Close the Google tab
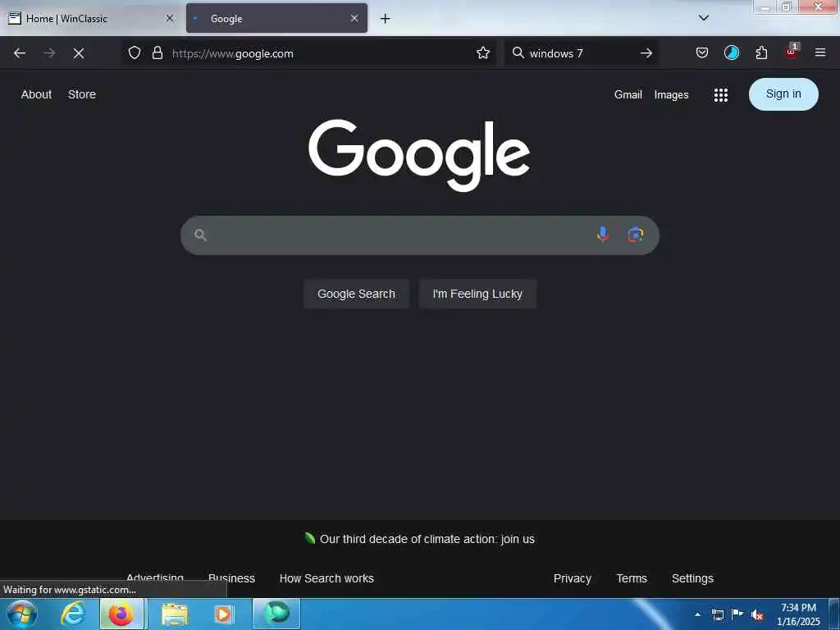Image resolution: width=840 pixels, height=630 pixels. [354, 18]
